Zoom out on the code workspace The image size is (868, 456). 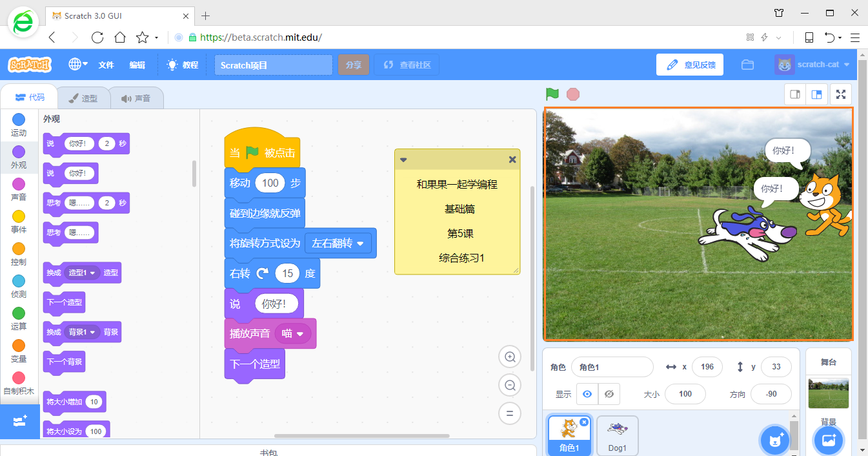[510, 386]
